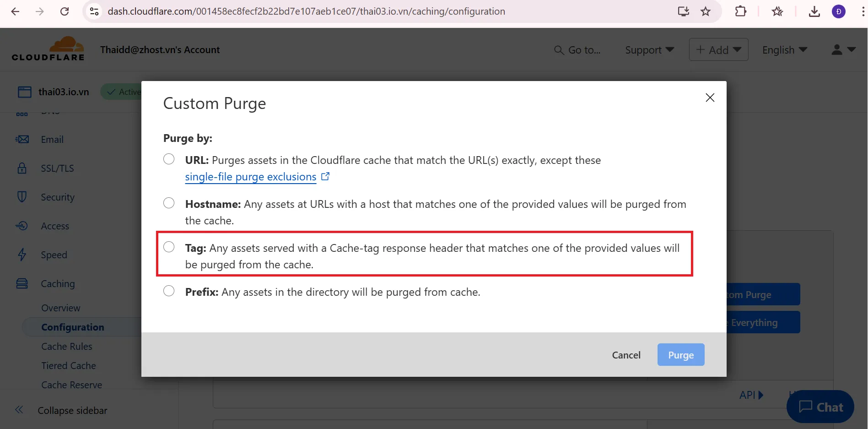Click the Email envelope icon in sidebar
868x429 pixels.
(22, 139)
